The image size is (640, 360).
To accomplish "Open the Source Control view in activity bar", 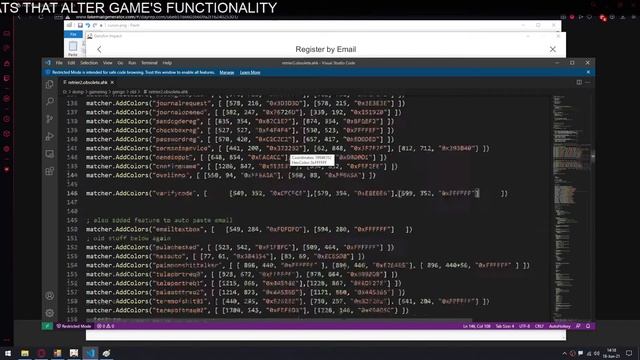I will [x=50, y=119].
